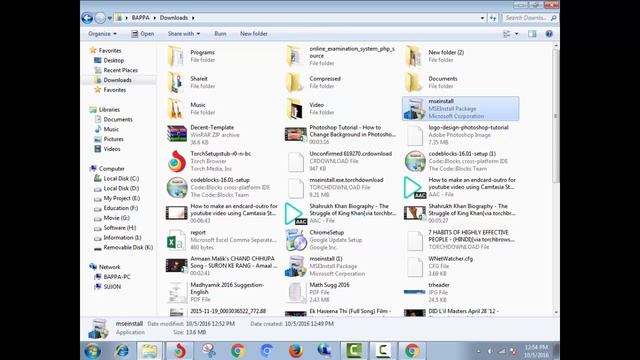Click the Burn button
640x360 pixels.
coord(220,34)
